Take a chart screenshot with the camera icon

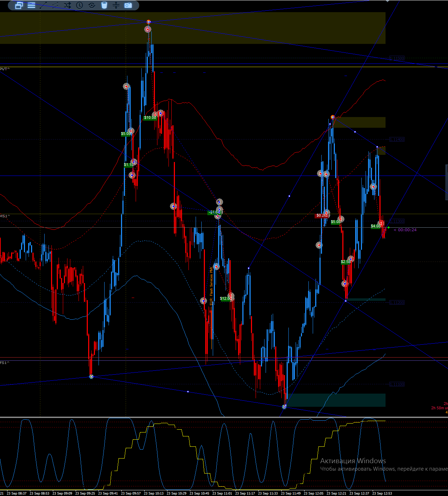128,5
